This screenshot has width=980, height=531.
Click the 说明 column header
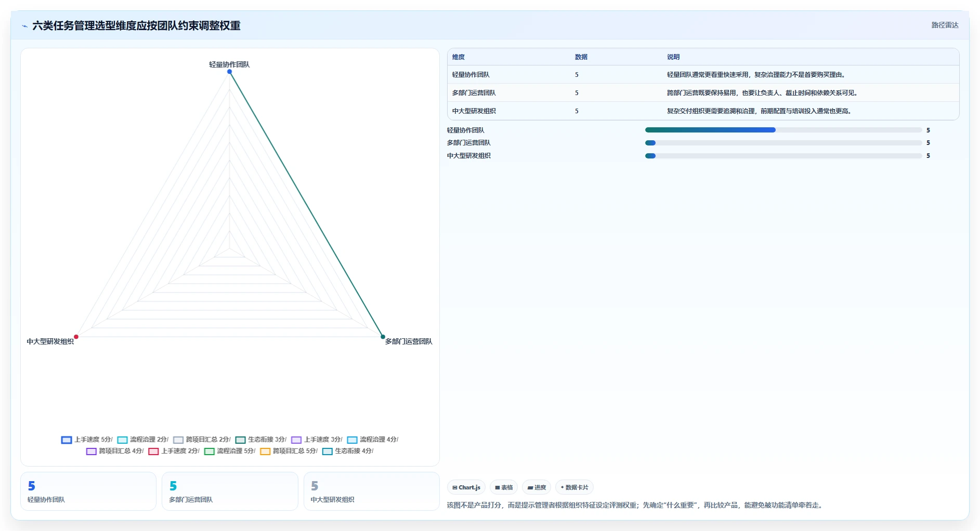(x=673, y=57)
